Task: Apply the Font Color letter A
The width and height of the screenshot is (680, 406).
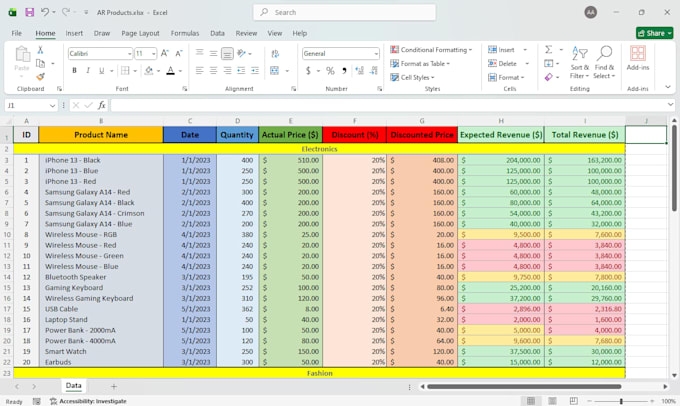Action: pos(170,70)
